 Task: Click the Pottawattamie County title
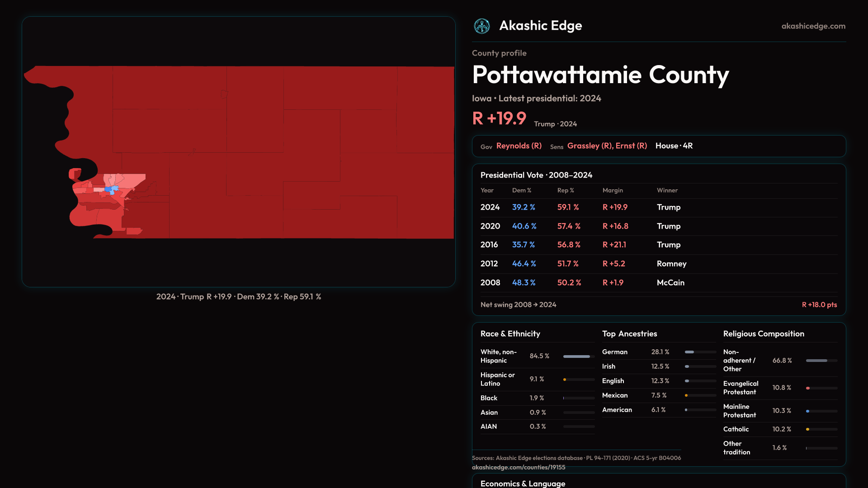click(x=600, y=75)
